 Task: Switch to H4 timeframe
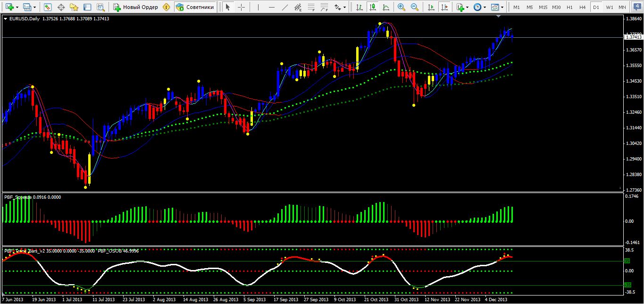pyautogui.click(x=583, y=7)
